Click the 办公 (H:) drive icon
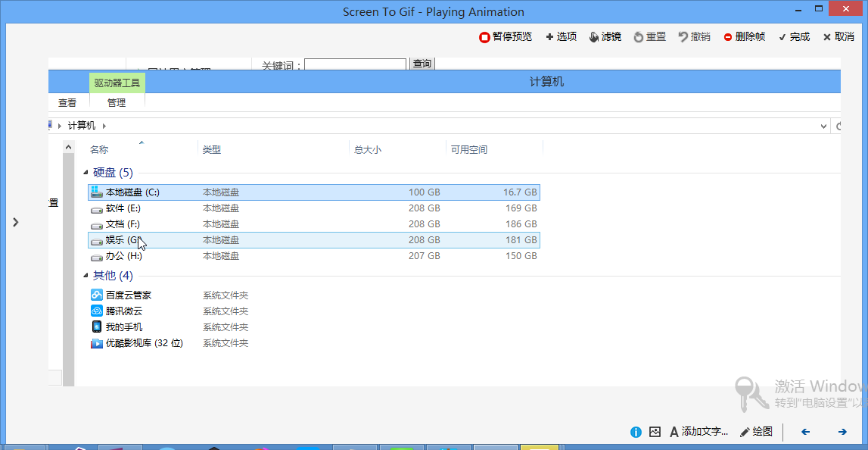868x450 pixels. click(x=97, y=257)
